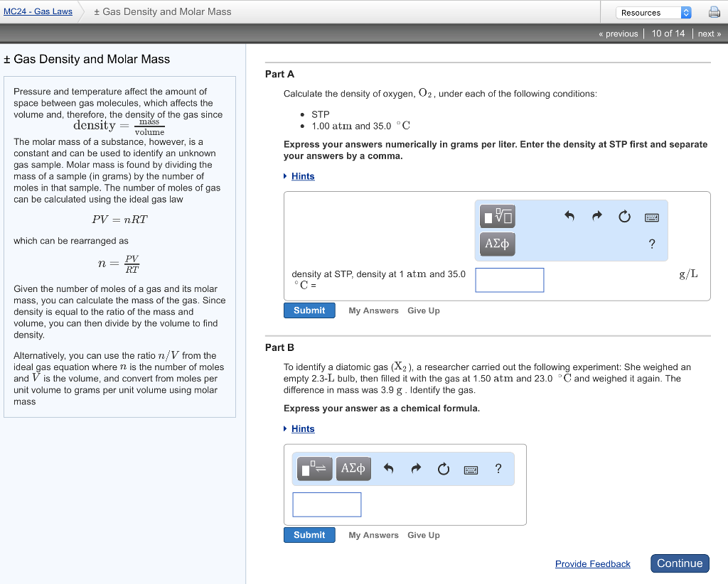The width and height of the screenshot is (728, 584).
Task: Click inside the density answer box
Action: [509, 280]
